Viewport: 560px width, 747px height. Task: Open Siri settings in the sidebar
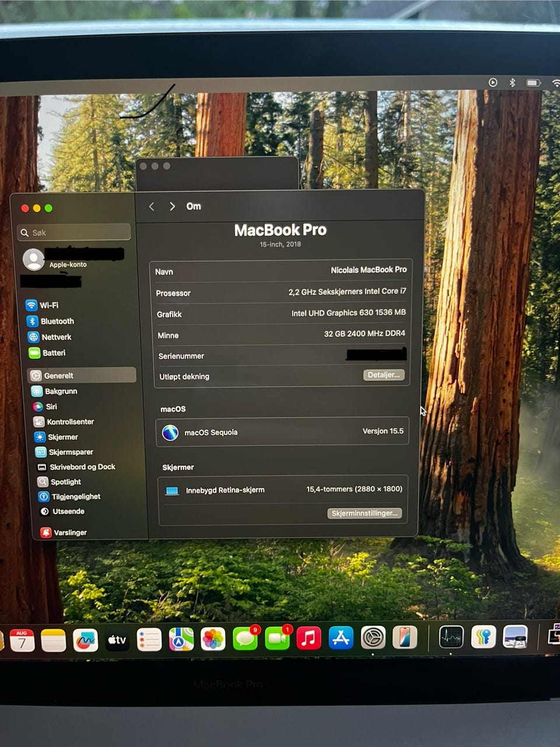tap(45, 406)
